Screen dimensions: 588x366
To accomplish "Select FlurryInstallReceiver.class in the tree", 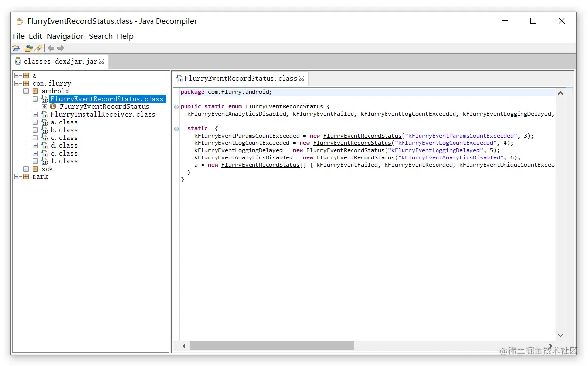I will tap(103, 115).
